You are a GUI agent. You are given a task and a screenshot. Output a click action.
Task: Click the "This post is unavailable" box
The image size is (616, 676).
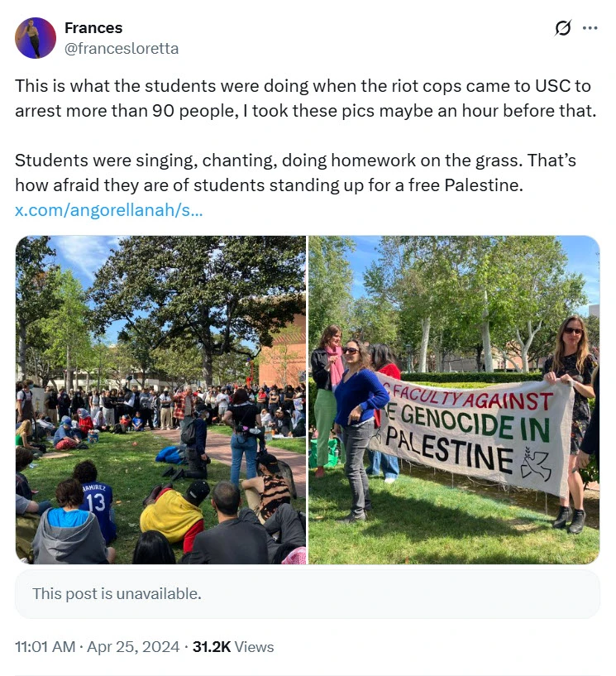(308, 593)
